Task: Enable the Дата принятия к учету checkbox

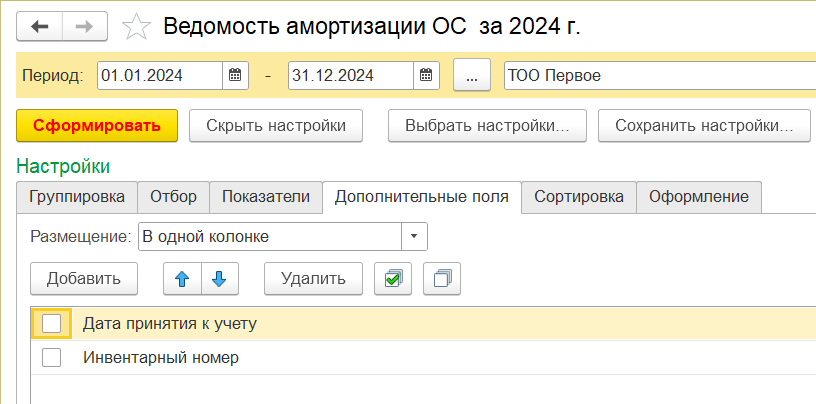Action: (x=52, y=323)
